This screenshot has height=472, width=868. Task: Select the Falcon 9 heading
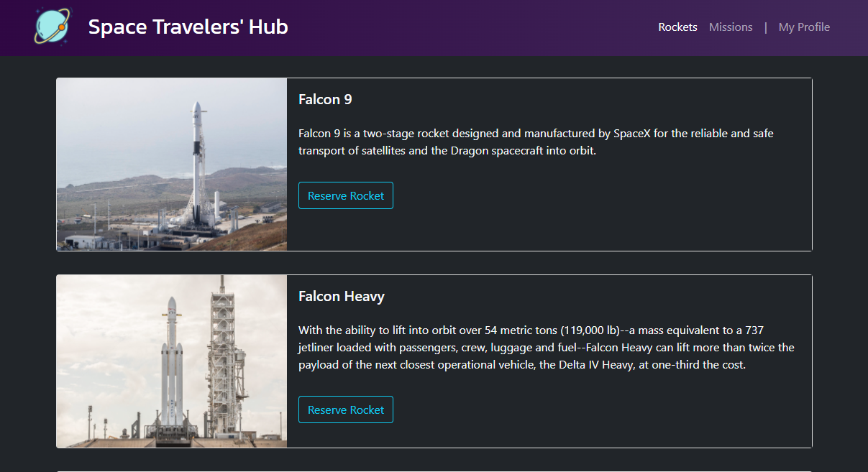tap(325, 99)
